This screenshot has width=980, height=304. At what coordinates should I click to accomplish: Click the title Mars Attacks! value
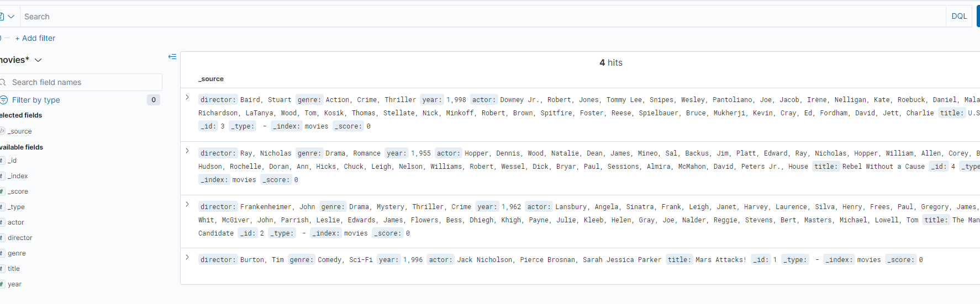click(x=721, y=260)
